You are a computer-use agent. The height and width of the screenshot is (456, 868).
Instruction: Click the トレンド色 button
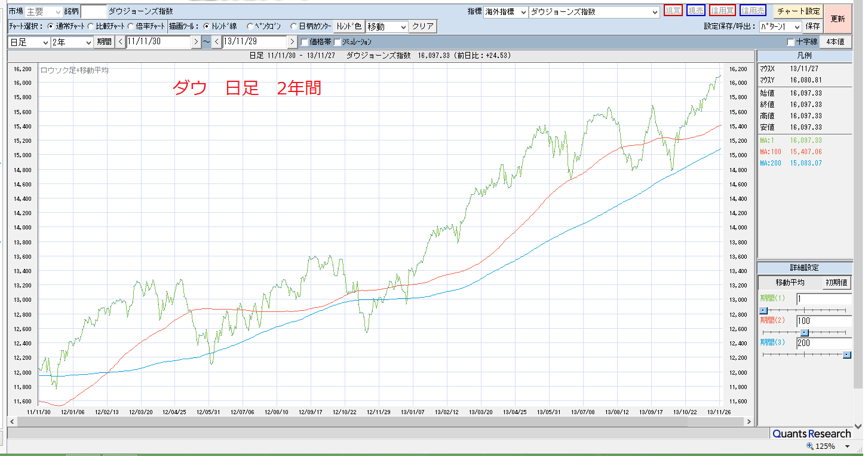(349, 26)
